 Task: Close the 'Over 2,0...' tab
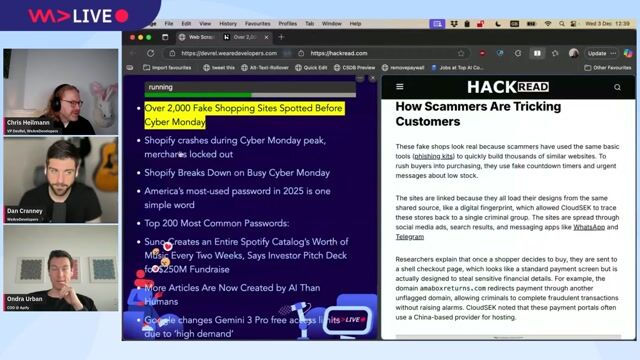[x=266, y=37]
